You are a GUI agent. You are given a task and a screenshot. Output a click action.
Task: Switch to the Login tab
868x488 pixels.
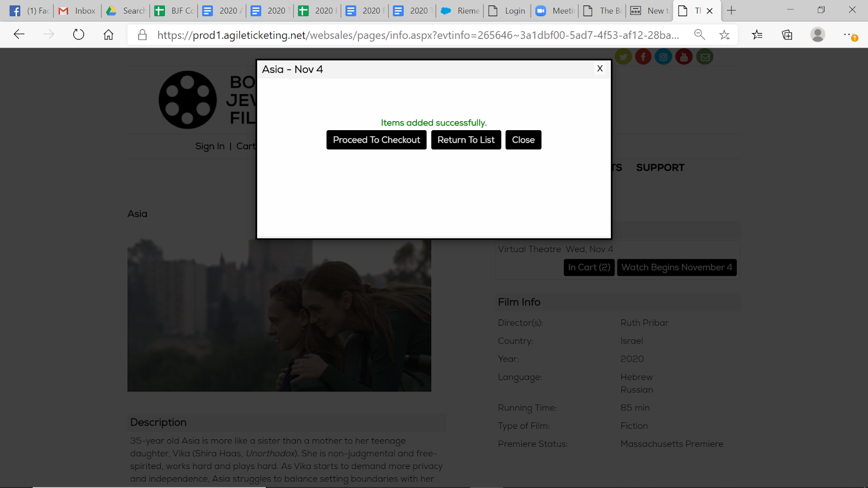pyautogui.click(x=508, y=10)
